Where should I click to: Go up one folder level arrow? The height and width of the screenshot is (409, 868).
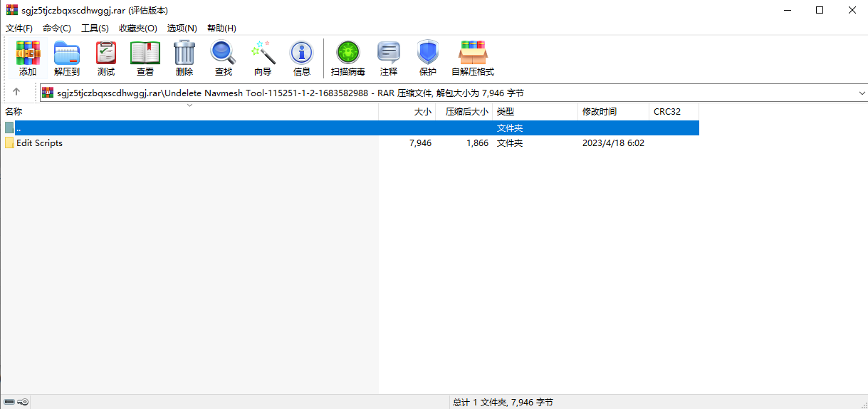16,93
